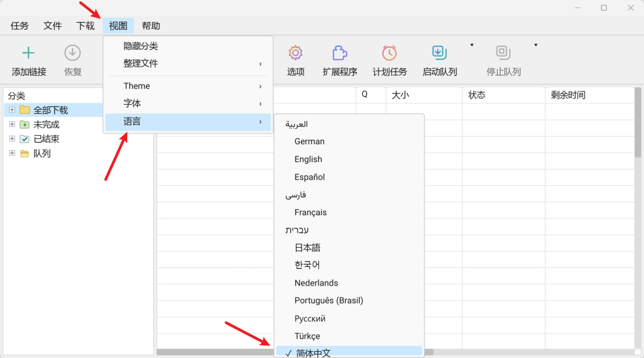Screen dimensions: 644x358
Task: Open the 下载 menu
Action: tap(86, 26)
